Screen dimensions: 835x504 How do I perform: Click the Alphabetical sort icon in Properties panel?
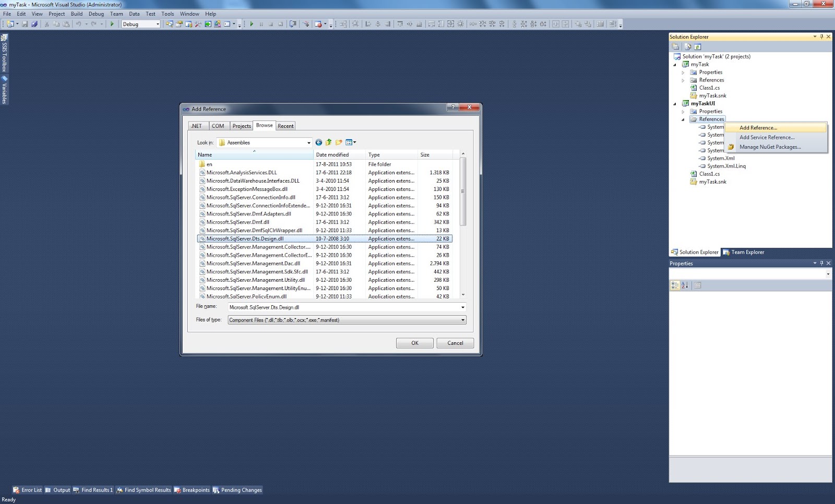click(684, 285)
